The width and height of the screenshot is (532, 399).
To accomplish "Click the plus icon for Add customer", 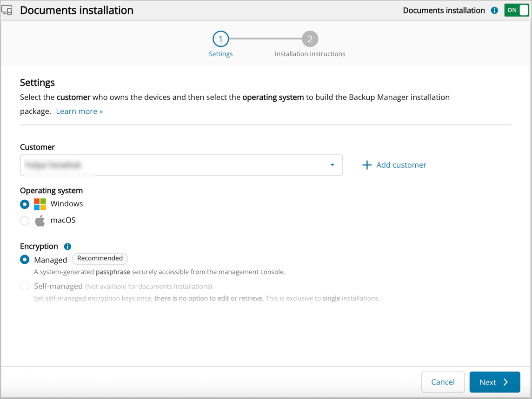I will pos(367,165).
